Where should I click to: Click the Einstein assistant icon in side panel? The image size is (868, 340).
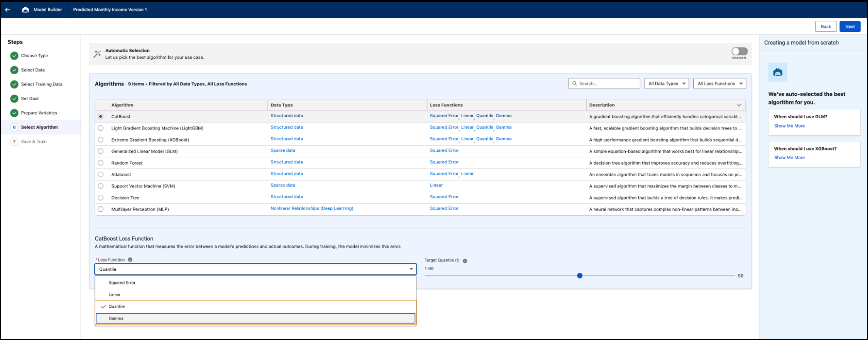click(x=778, y=72)
